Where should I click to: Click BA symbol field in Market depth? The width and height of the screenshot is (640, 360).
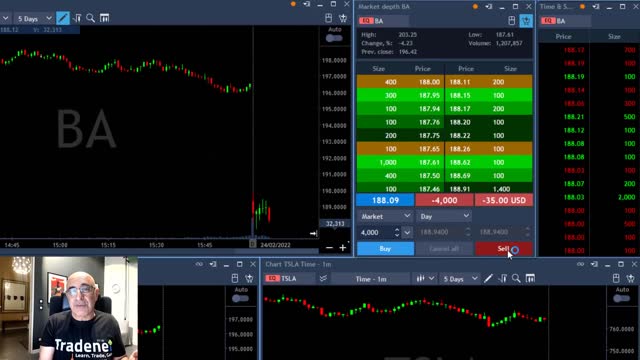tap(384, 21)
